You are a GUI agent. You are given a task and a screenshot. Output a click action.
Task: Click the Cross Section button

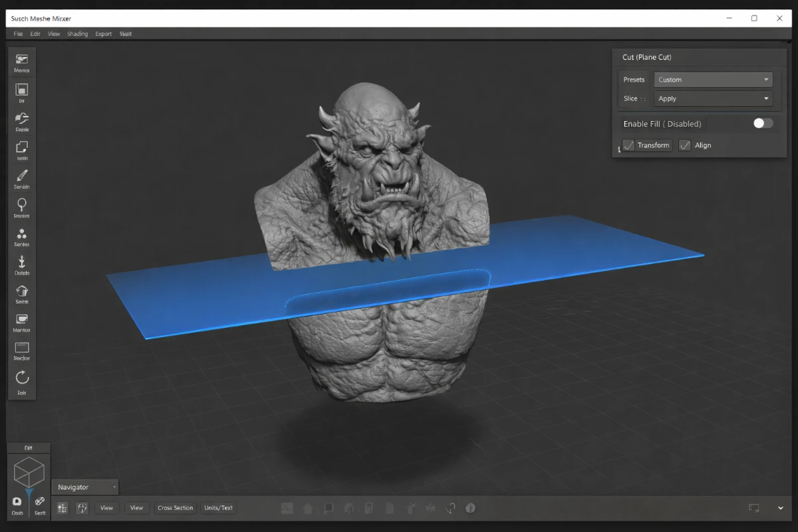pyautogui.click(x=175, y=507)
